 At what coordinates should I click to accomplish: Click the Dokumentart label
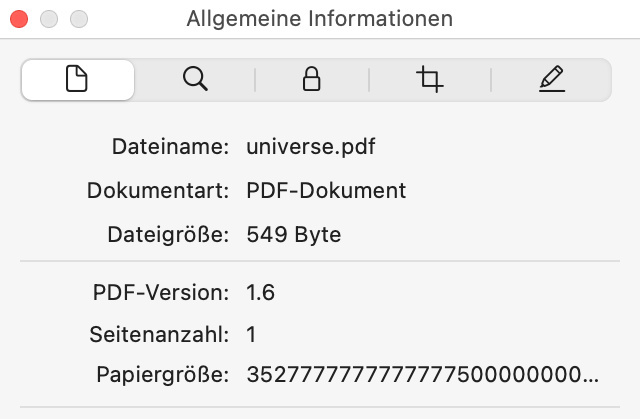click(x=159, y=191)
